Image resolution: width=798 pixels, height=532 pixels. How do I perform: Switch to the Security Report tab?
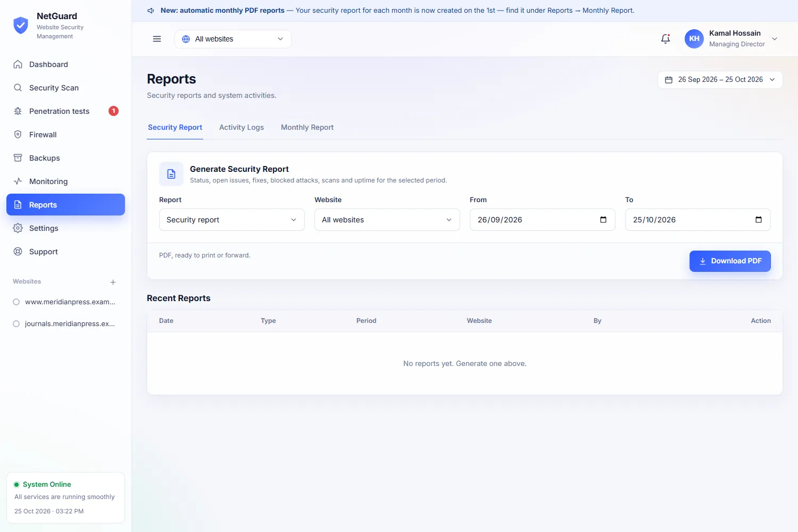[175, 128]
